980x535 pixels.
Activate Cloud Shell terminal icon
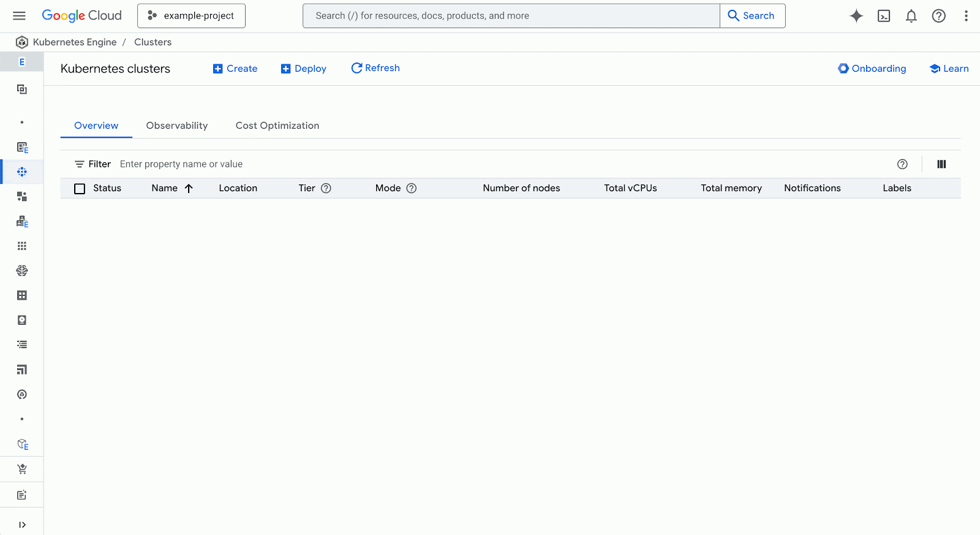[x=884, y=16]
